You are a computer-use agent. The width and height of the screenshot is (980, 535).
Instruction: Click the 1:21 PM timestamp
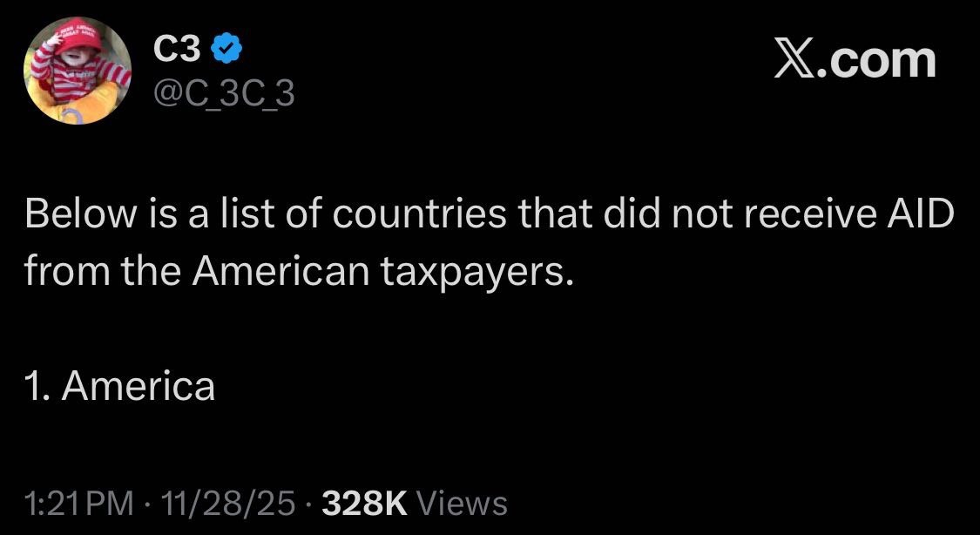click(x=80, y=503)
